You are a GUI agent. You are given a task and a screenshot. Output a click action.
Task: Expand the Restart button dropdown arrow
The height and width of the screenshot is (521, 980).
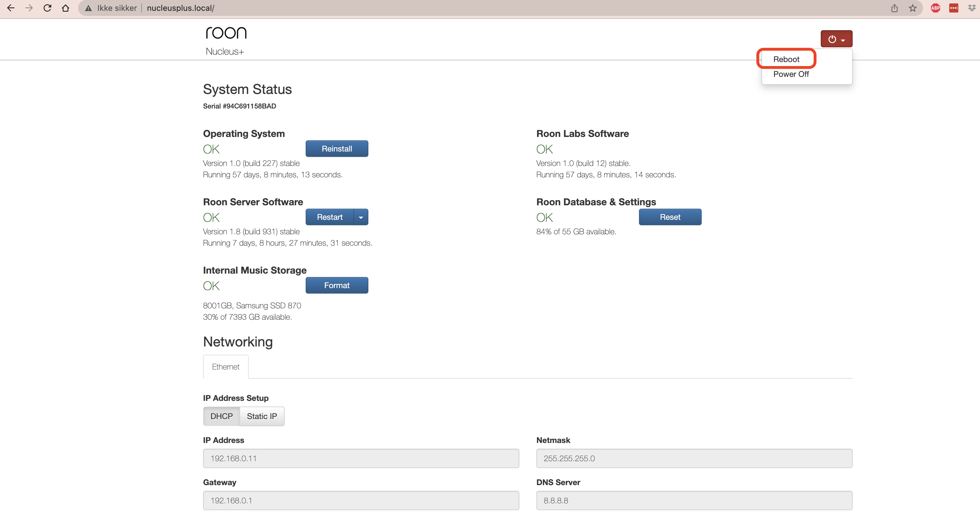tap(361, 217)
